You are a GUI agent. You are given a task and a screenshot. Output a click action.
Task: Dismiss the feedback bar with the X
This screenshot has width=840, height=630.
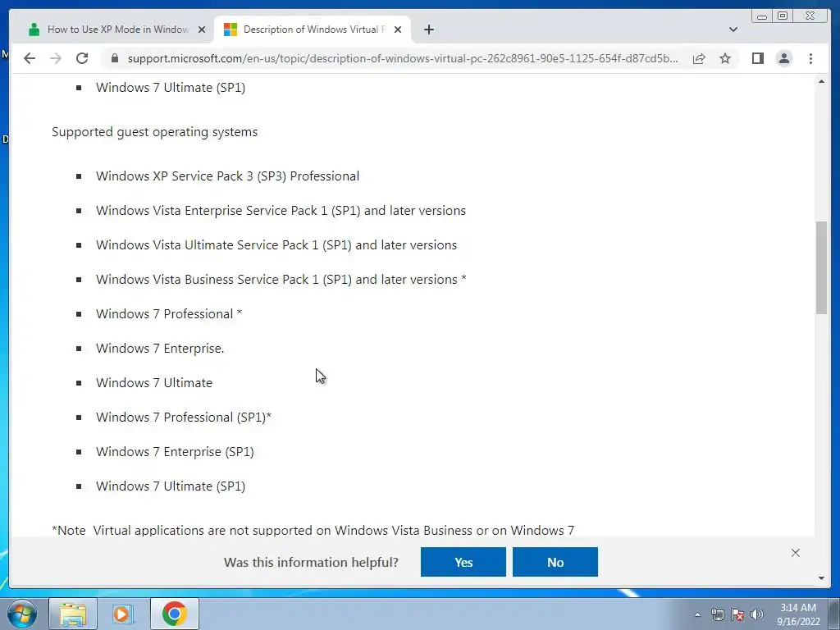click(x=795, y=553)
